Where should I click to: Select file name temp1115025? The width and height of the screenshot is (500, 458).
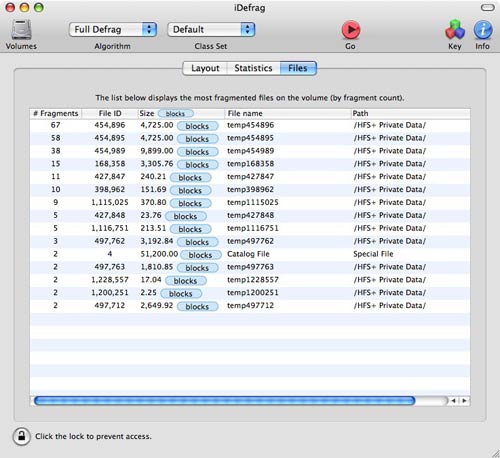(x=253, y=203)
